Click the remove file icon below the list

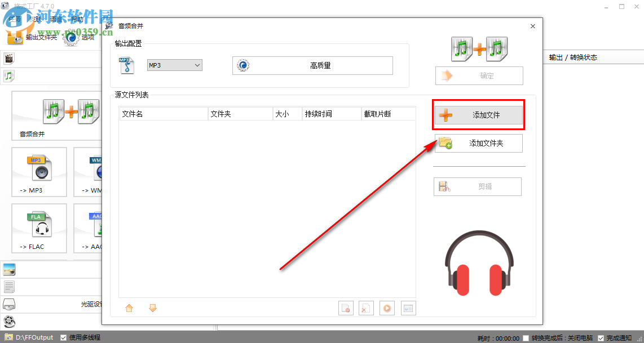point(346,308)
